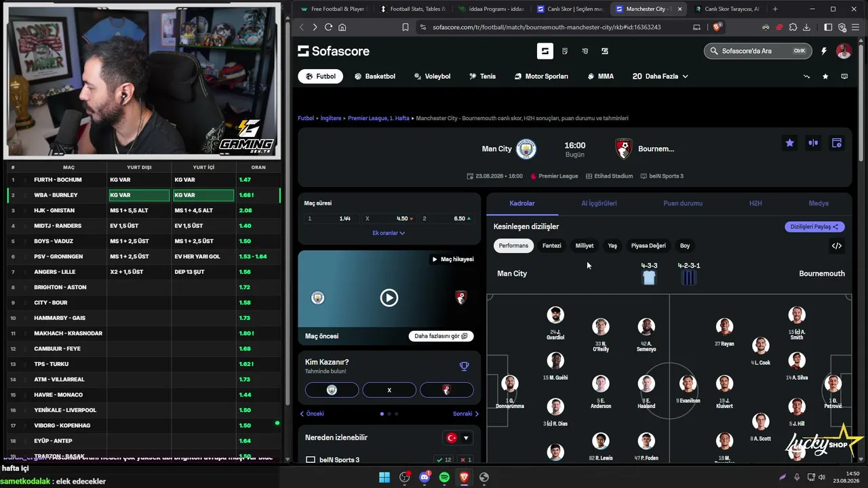868x488 pixels.
Task: Vote Man City to win
Action: 332,390
